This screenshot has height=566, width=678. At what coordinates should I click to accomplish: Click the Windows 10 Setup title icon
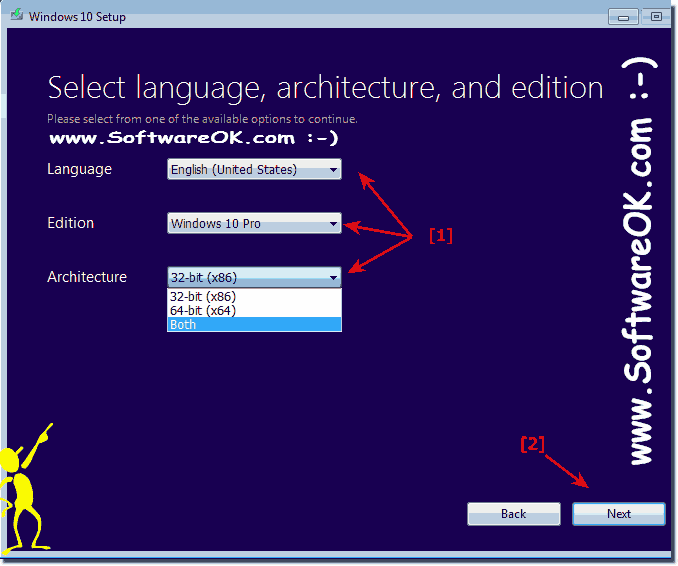point(17,15)
